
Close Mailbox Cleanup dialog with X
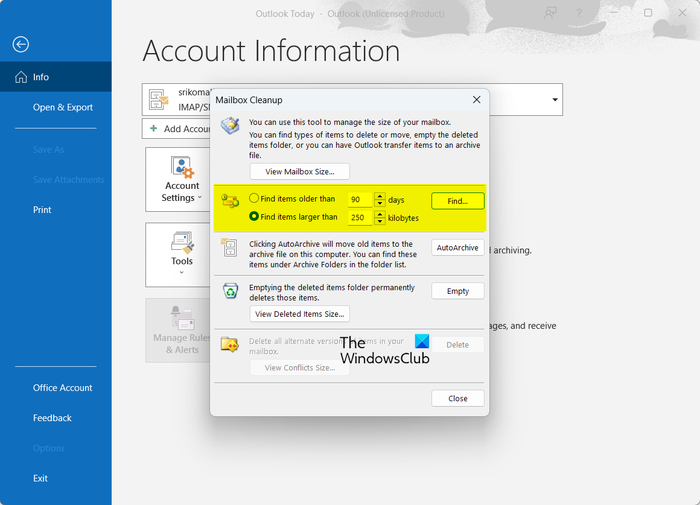click(x=476, y=100)
